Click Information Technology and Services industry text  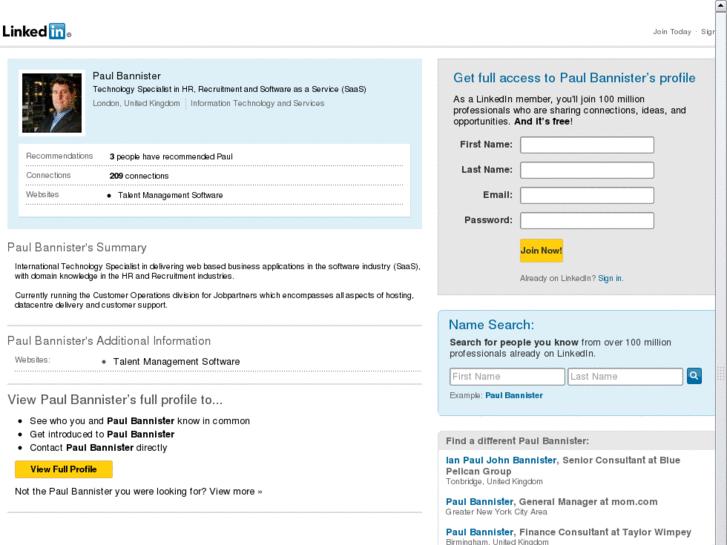pos(257,103)
